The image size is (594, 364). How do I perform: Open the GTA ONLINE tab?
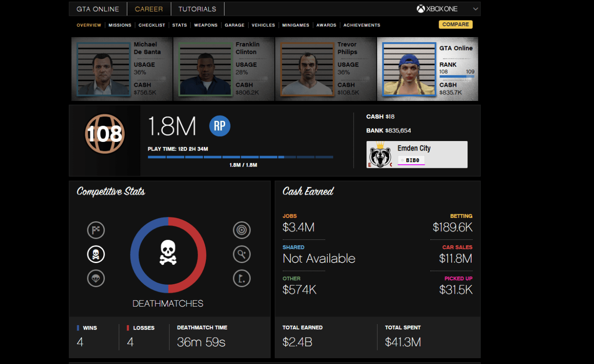98,9
